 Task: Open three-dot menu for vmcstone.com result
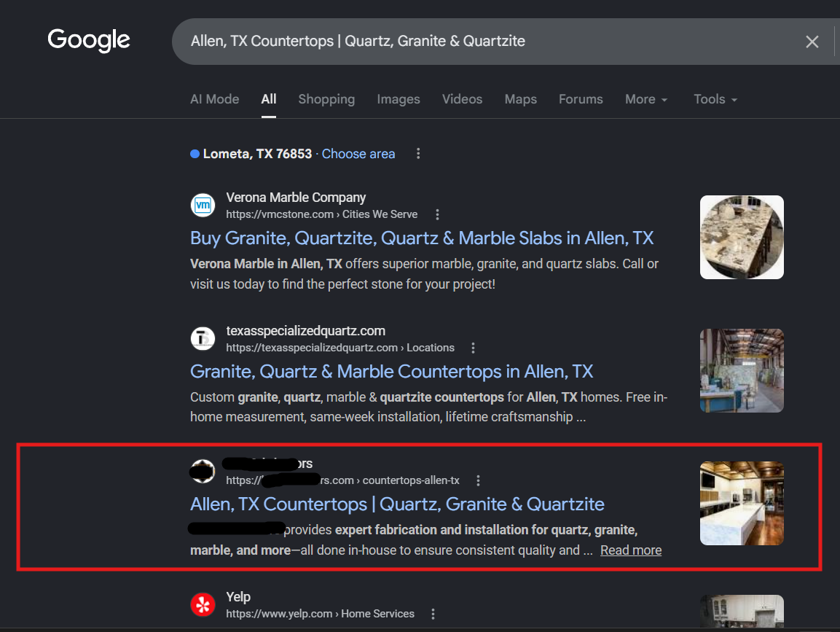437,214
